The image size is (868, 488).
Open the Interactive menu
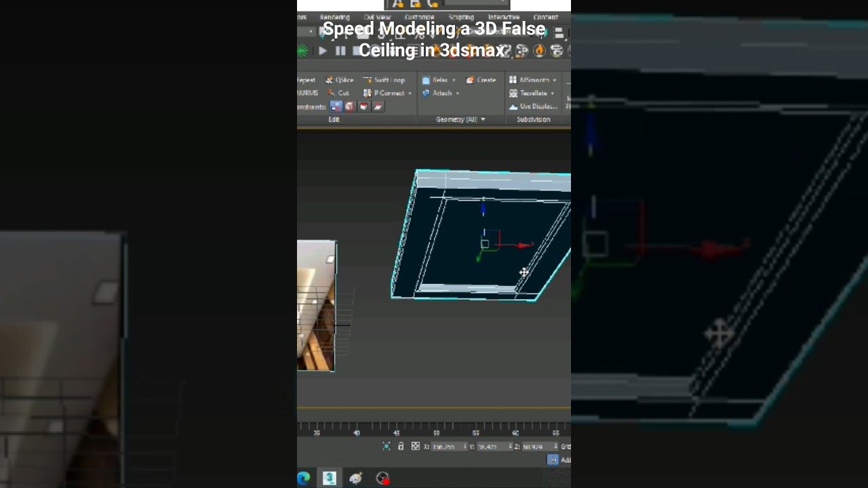(504, 17)
